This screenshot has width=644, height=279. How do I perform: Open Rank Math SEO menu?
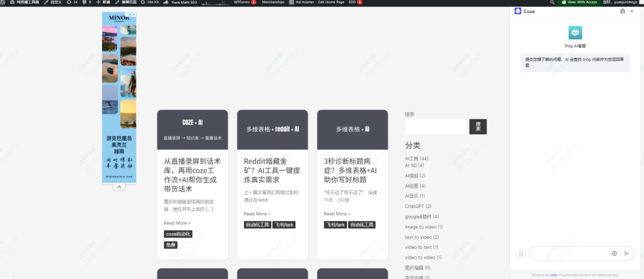pos(180,2)
